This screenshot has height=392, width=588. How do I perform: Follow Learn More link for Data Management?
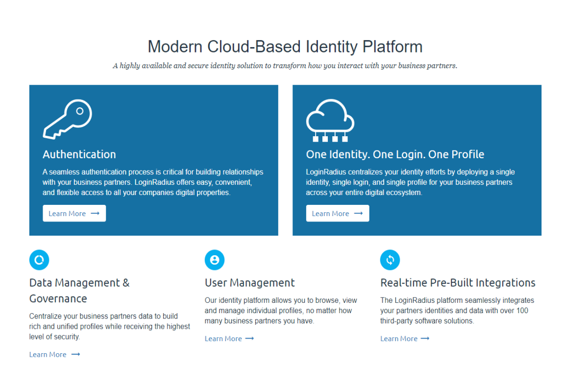point(54,355)
